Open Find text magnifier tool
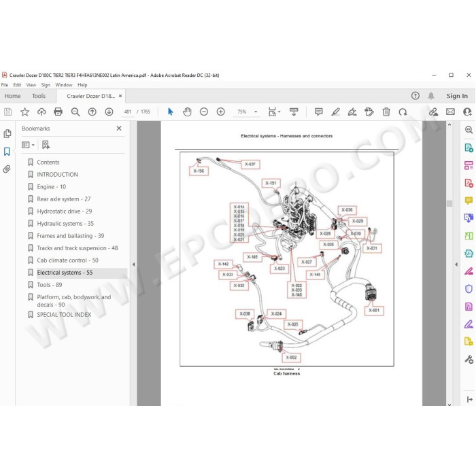Viewport: 476px width, 476px height. coord(75,112)
